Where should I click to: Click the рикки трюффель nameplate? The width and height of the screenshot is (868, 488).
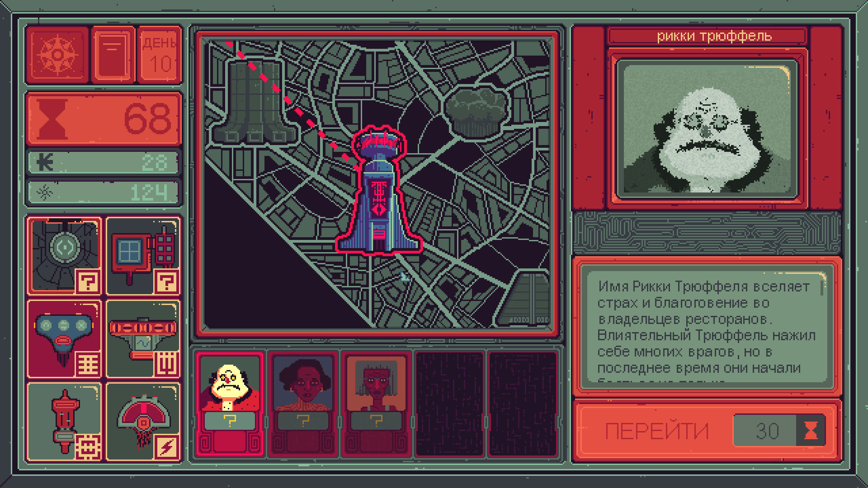pyautogui.click(x=707, y=36)
